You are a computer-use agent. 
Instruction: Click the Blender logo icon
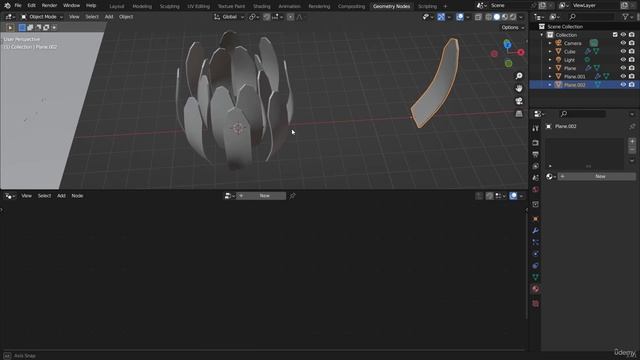point(7,6)
